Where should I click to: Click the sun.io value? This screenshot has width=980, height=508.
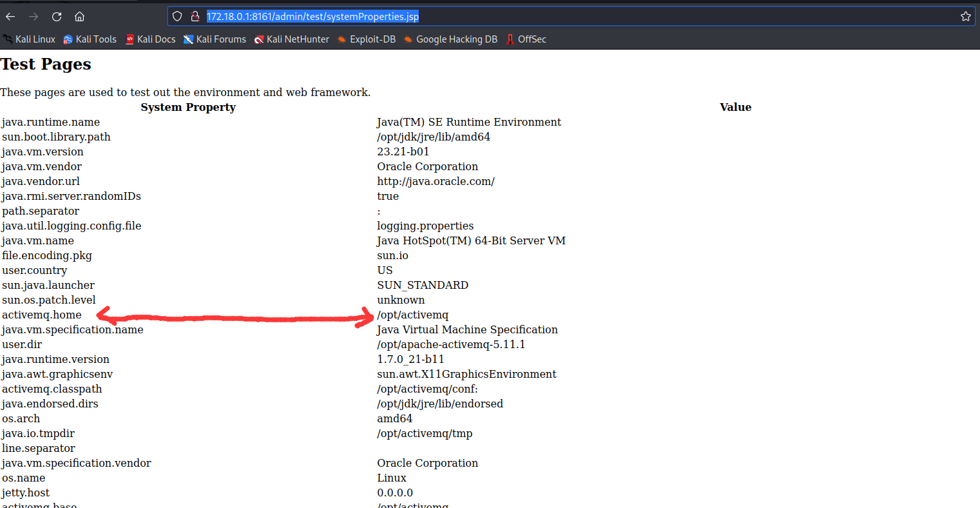393,255
